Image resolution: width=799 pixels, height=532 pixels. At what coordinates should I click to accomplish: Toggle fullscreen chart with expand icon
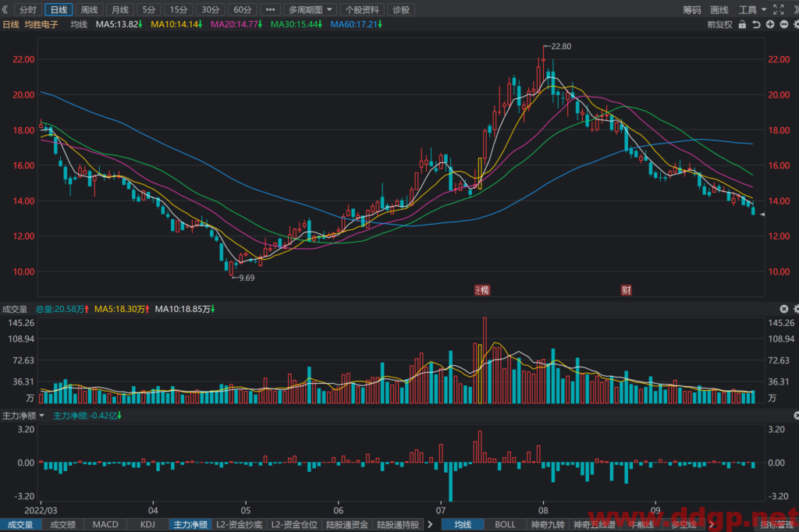[778, 9]
